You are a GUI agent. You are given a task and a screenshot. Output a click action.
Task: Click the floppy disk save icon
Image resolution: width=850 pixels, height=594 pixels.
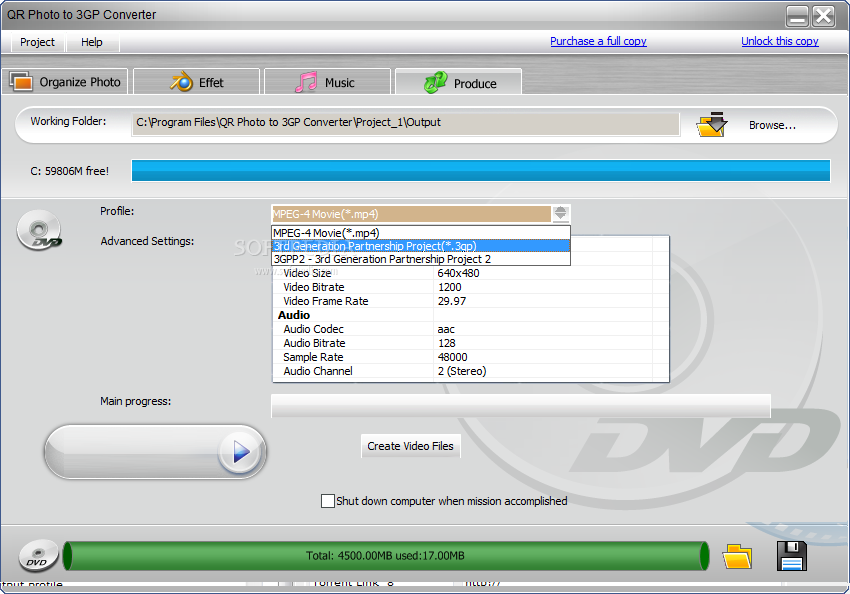(791, 556)
